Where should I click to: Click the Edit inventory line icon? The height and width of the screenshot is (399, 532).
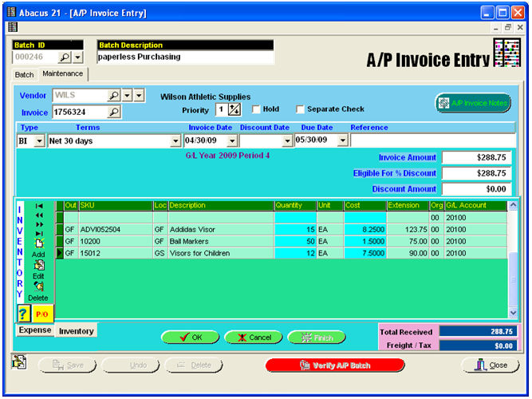[38, 265]
